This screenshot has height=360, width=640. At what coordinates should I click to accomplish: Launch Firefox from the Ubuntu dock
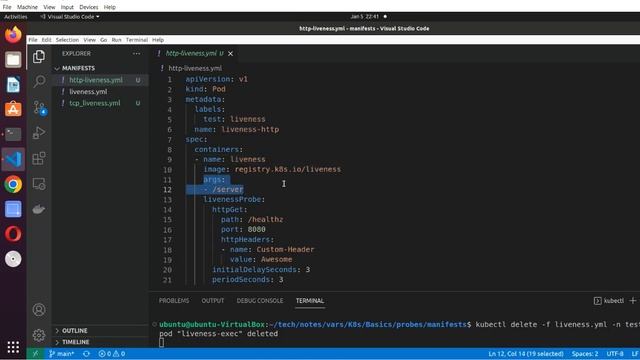click(x=13, y=34)
